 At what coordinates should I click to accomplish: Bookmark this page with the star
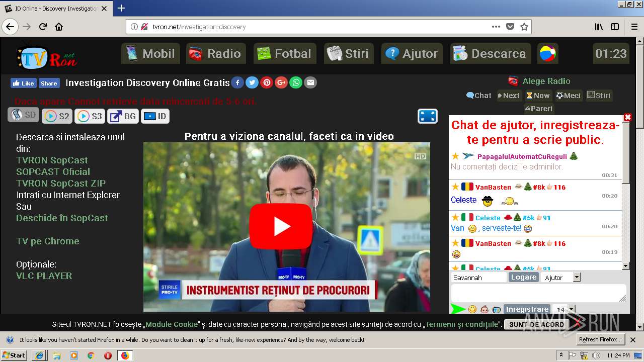524,27
